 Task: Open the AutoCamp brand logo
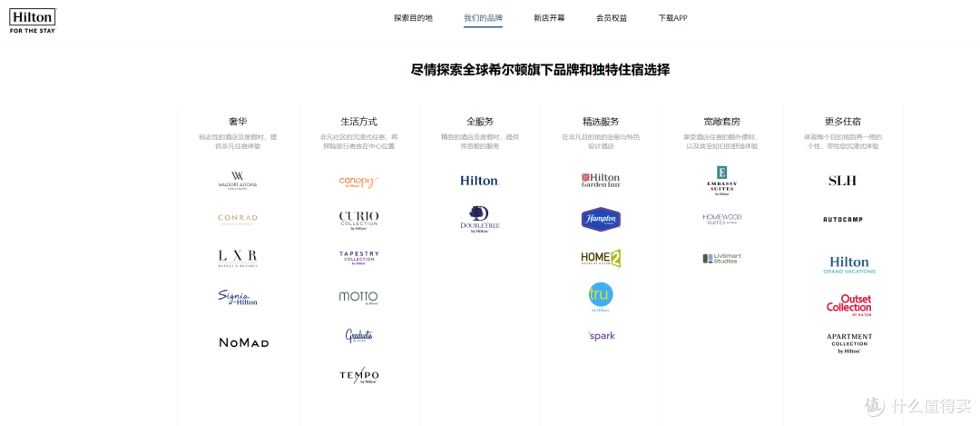click(x=842, y=220)
